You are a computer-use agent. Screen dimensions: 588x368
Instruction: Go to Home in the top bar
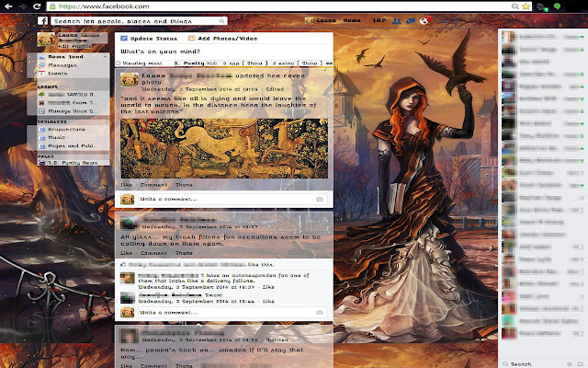tap(351, 19)
